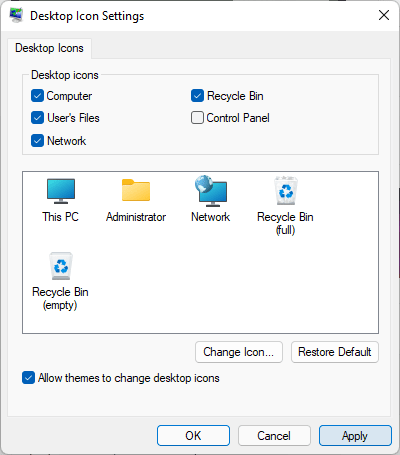Select the Network globe icon
The image size is (400, 455).
[x=211, y=190]
